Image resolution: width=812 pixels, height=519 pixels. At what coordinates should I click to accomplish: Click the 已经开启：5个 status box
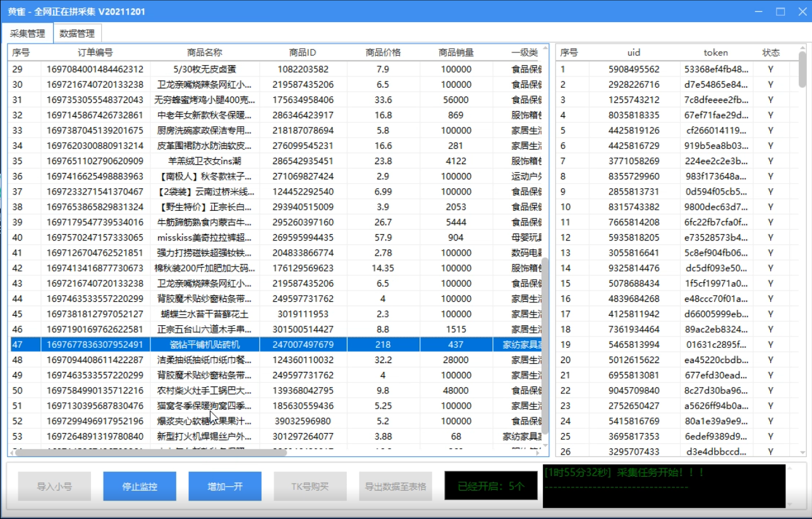[491, 486]
